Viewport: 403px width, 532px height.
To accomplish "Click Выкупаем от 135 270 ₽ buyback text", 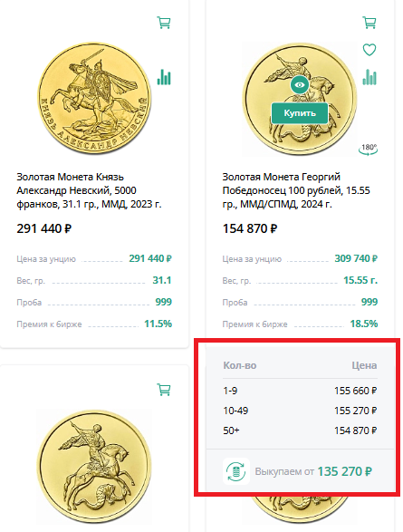I will (x=313, y=471).
